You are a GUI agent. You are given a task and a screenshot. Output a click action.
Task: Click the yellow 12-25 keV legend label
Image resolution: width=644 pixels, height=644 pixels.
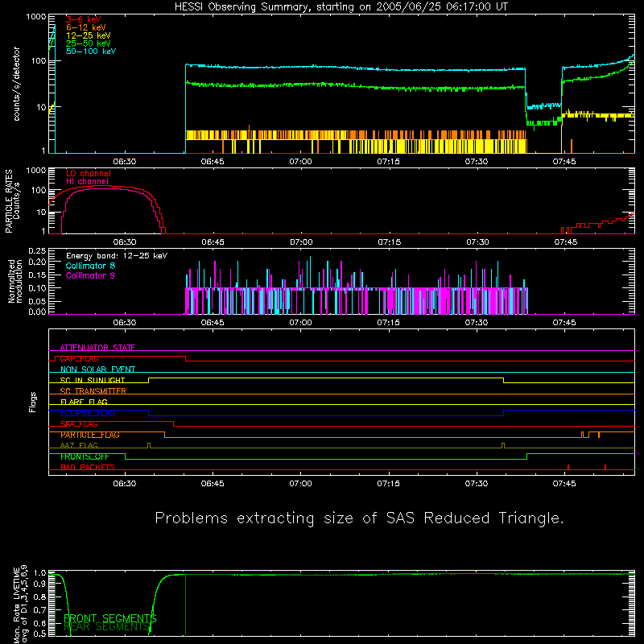(88, 35)
